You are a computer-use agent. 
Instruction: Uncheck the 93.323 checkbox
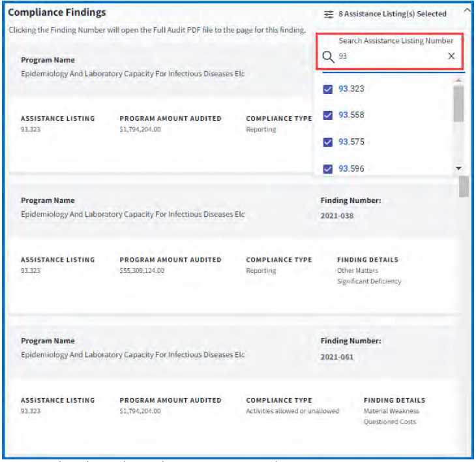click(328, 89)
